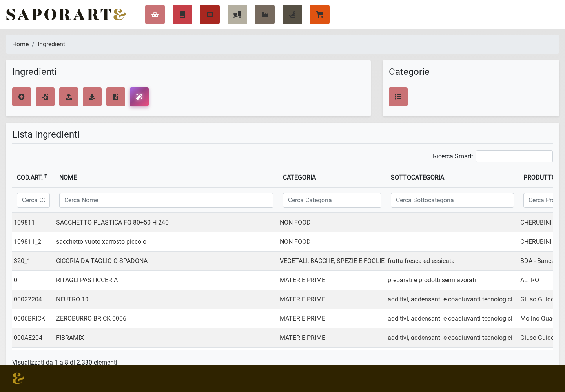Select row RITAGLI PASTICCERIA
Screen dimensions: 565x392
click(282, 280)
